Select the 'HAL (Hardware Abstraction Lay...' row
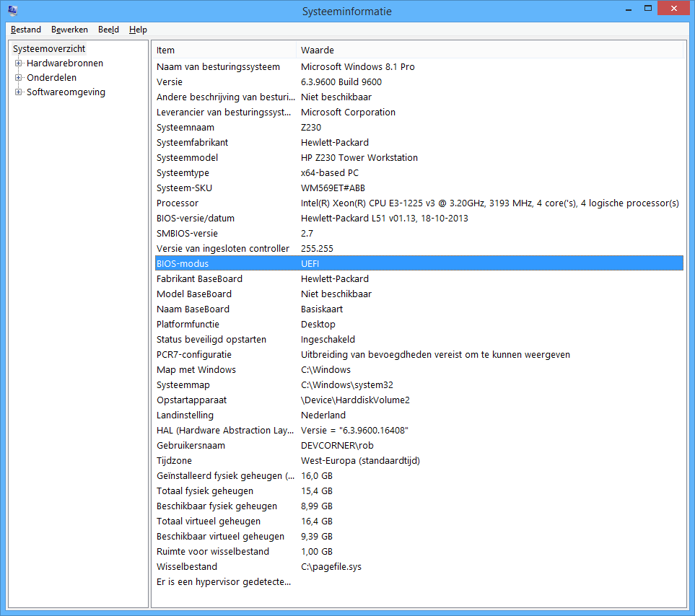This screenshot has height=616, width=695. [419, 431]
